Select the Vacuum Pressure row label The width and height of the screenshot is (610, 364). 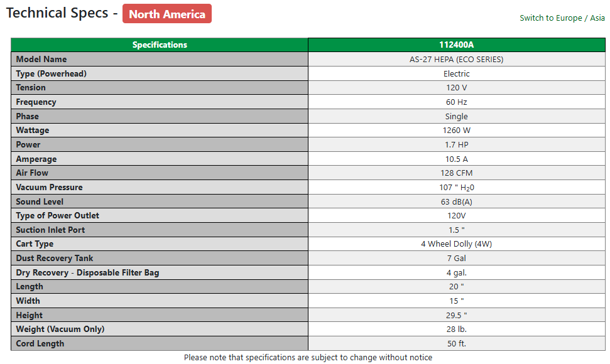pos(49,187)
